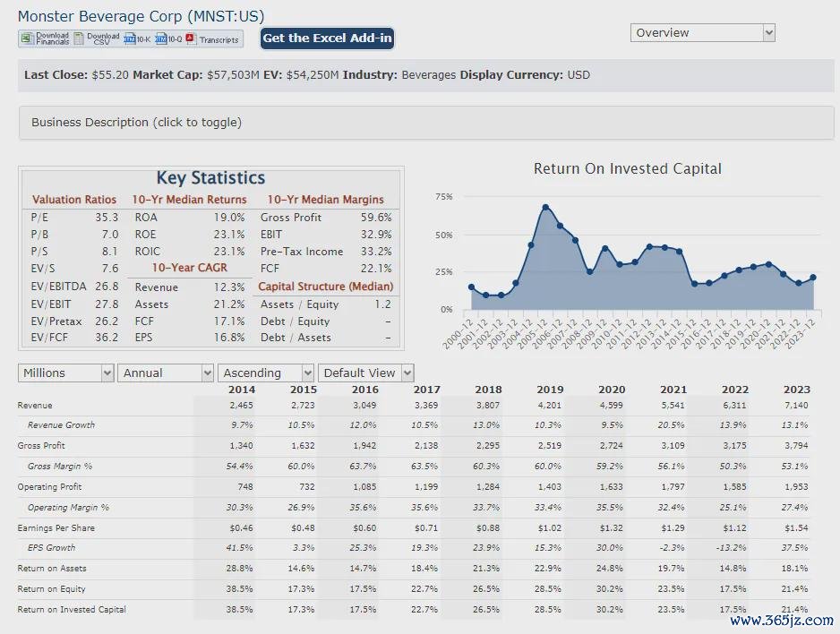
Task: Click the 2016 gross profit 1,942
Action: click(364, 446)
